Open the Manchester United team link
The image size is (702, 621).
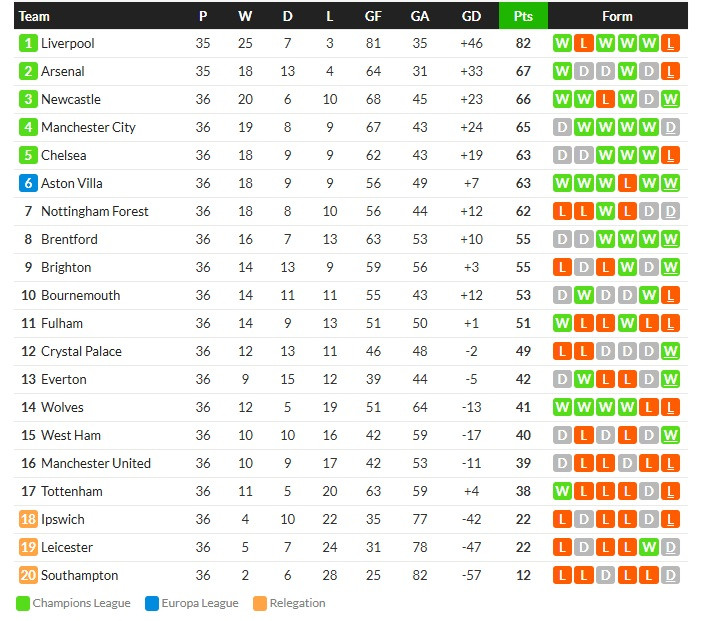(x=96, y=463)
